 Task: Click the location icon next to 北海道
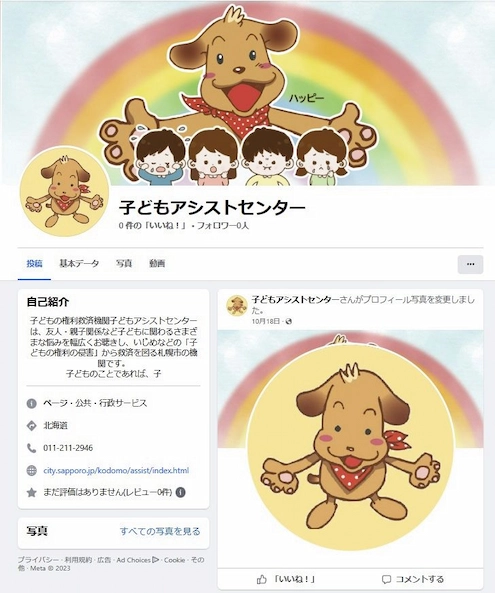pos(31,425)
